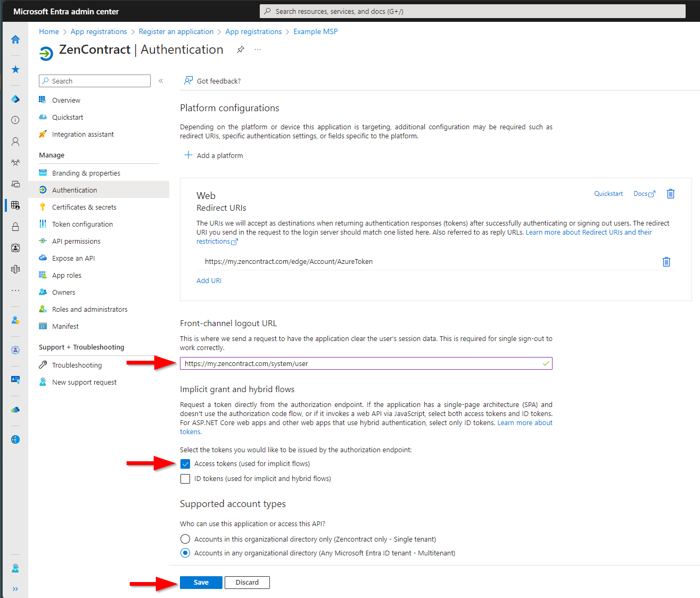Save the authentication changes
This screenshot has height=598, width=700.
click(201, 582)
